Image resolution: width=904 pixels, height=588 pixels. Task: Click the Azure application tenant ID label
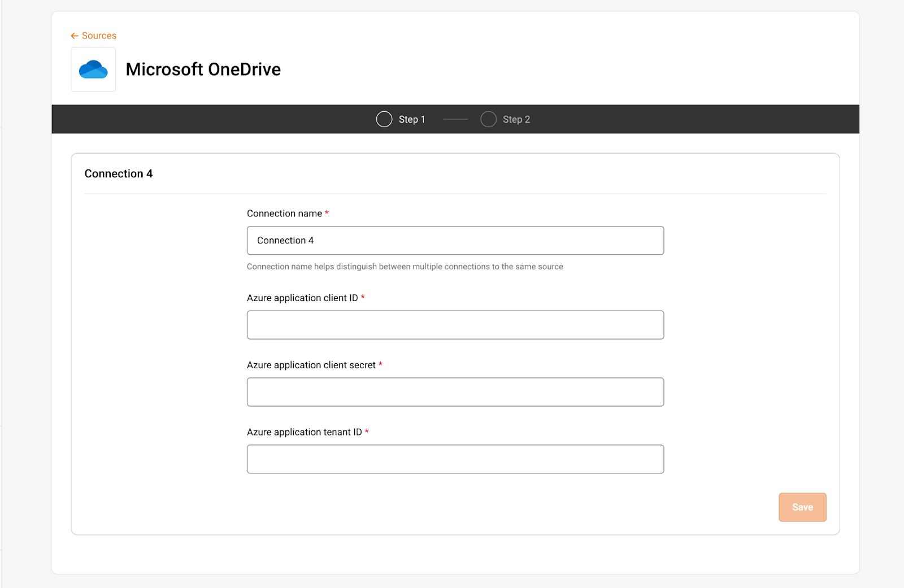click(x=304, y=432)
